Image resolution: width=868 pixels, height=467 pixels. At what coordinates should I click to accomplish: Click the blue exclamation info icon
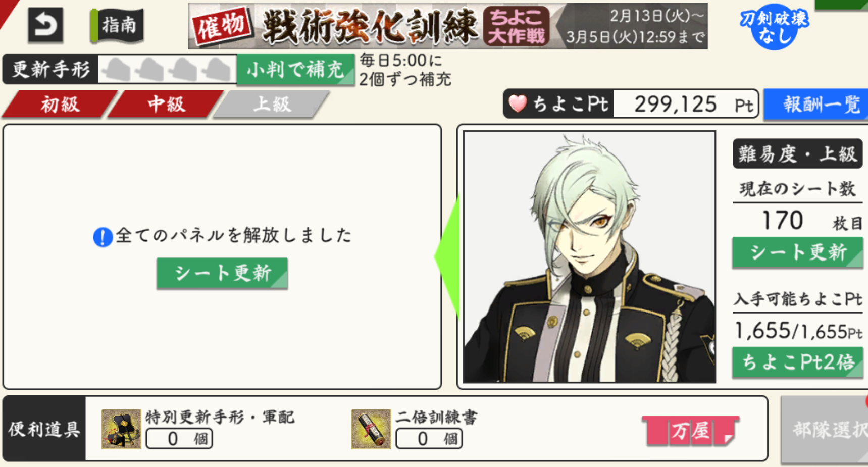coord(103,236)
